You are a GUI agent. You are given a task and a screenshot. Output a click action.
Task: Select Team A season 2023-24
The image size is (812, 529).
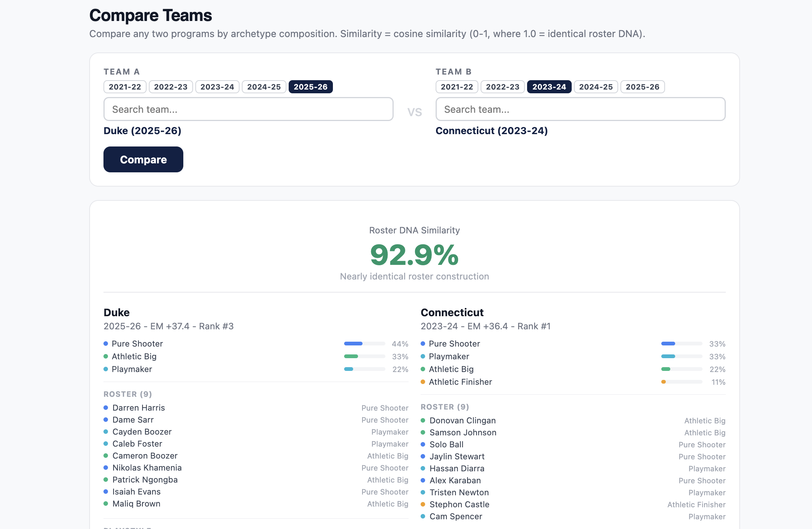[x=217, y=87]
